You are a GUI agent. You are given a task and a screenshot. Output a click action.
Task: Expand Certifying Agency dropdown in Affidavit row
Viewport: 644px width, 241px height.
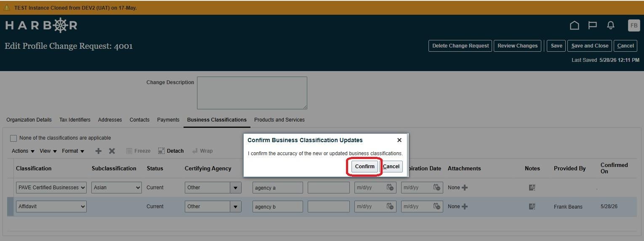coord(236,207)
